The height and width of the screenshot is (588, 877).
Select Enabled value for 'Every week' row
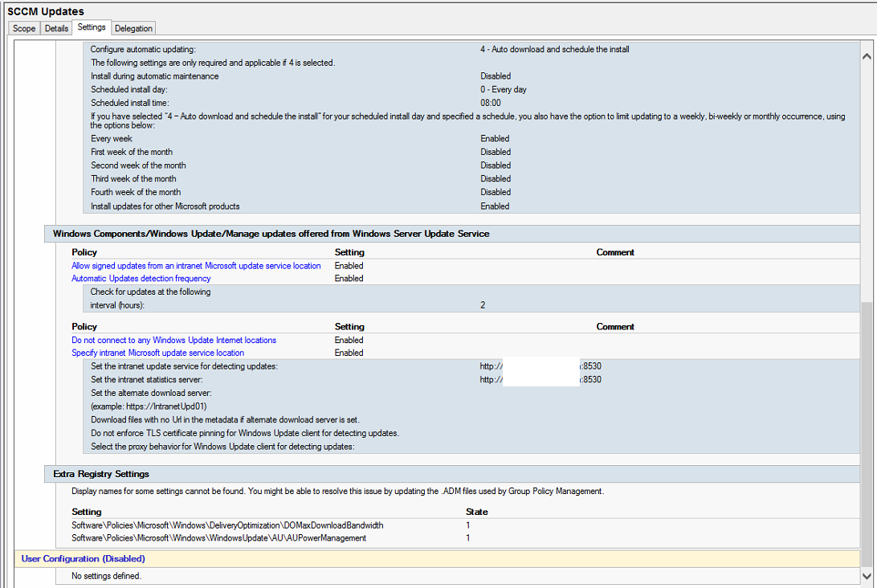click(x=495, y=139)
